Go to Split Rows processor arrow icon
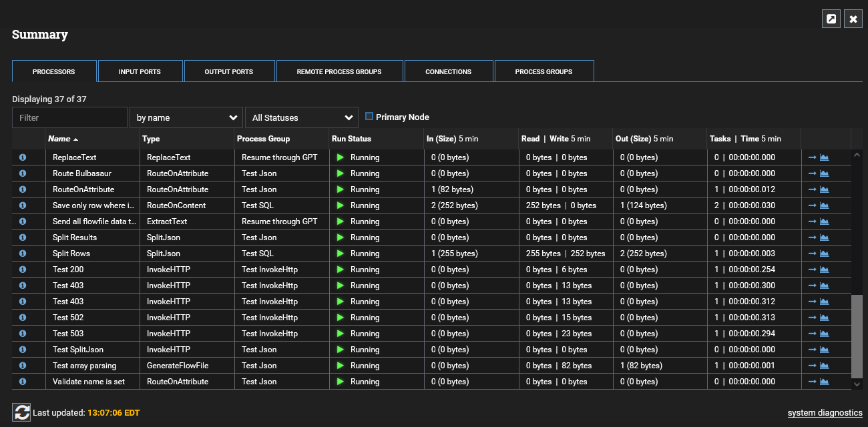This screenshot has width=868, height=427. click(812, 254)
